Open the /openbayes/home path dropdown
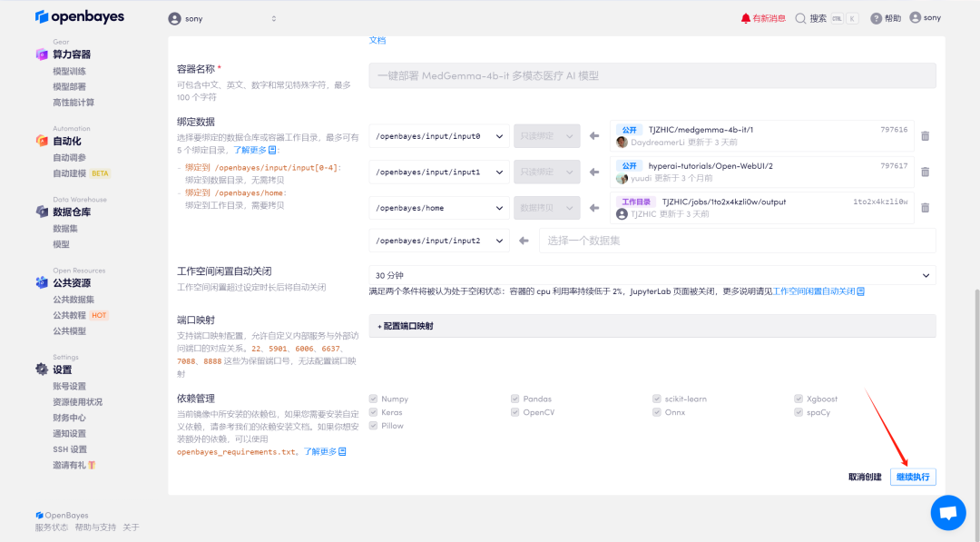 [x=439, y=208]
